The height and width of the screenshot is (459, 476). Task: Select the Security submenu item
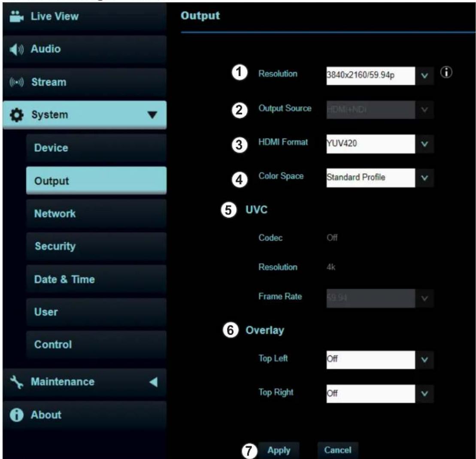click(96, 246)
